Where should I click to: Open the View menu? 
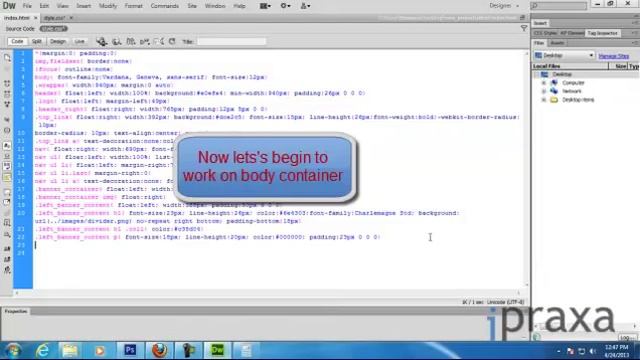[62, 6]
